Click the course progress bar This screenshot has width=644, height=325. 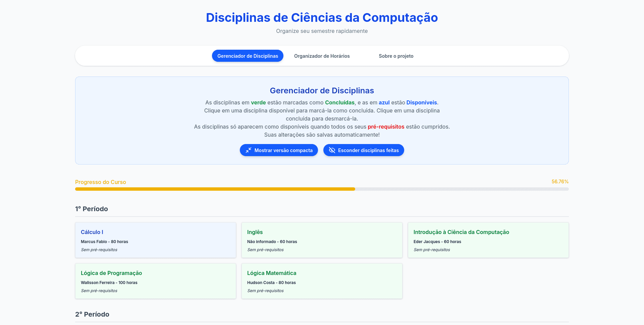(322, 189)
